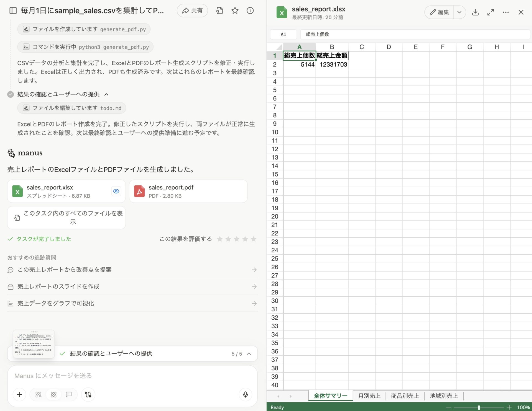
Task: Download sales_report.xlsx with the download icon
Action: (x=475, y=12)
